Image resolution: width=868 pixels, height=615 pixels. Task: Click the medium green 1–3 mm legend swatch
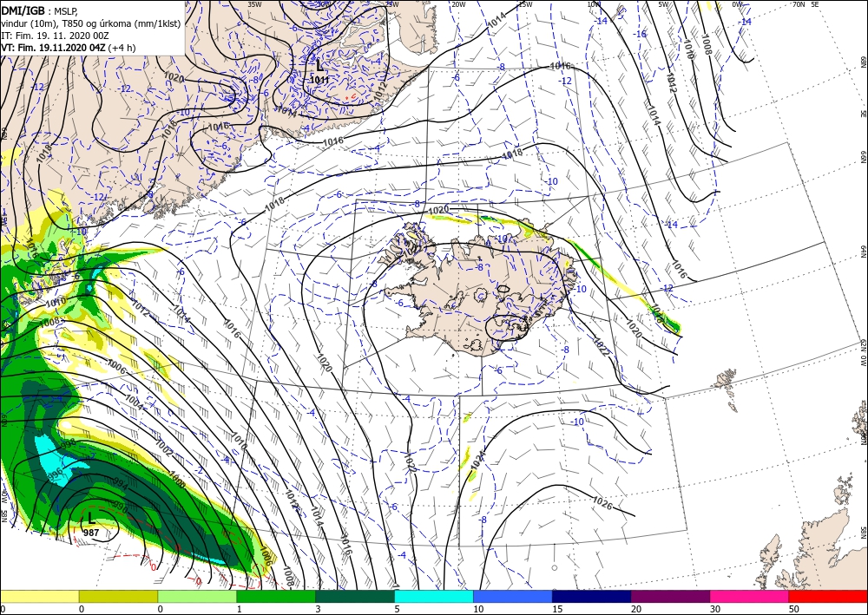(x=276, y=596)
